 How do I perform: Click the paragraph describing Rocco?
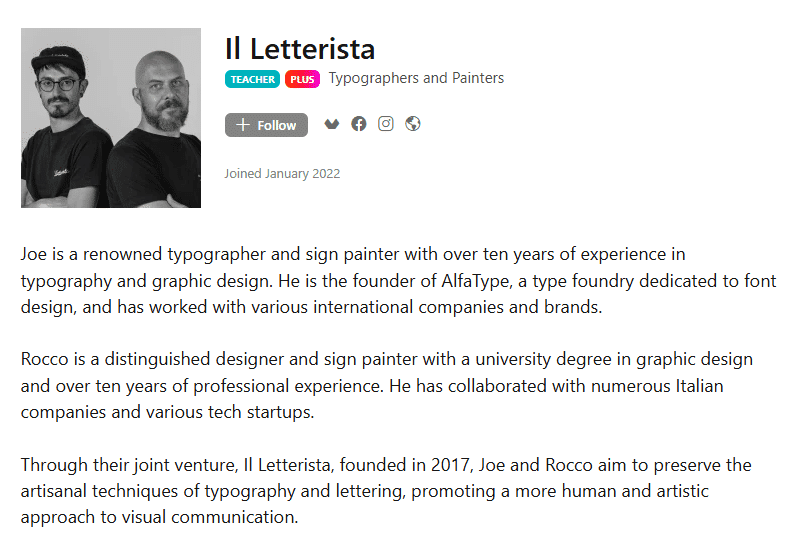pyautogui.click(x=386, y=385)
